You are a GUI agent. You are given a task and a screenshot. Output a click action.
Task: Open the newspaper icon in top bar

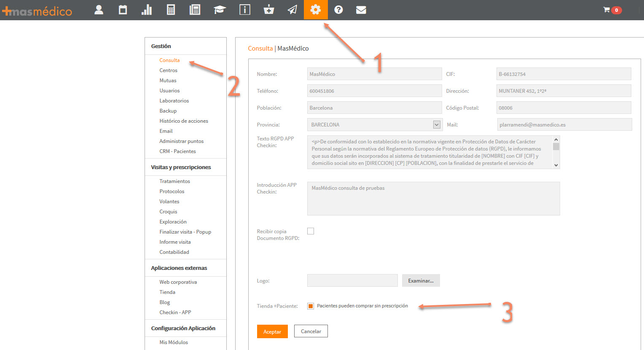coord(195,10)
